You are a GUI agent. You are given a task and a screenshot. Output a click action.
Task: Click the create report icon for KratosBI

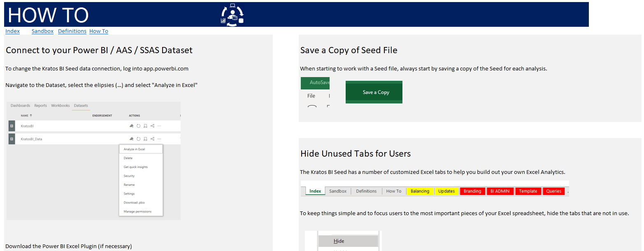click(x=131, y=126)
